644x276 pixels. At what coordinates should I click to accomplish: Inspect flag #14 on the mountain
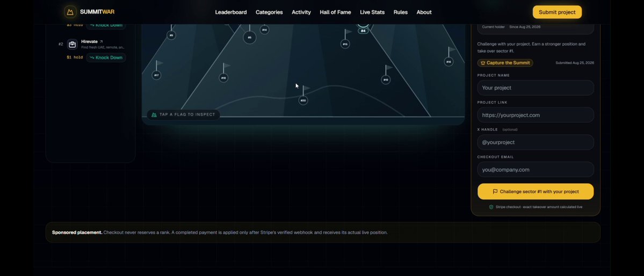264,30
